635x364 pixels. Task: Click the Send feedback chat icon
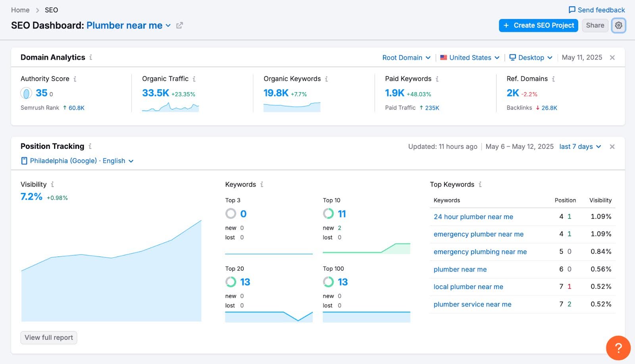(x=571, y=10)
